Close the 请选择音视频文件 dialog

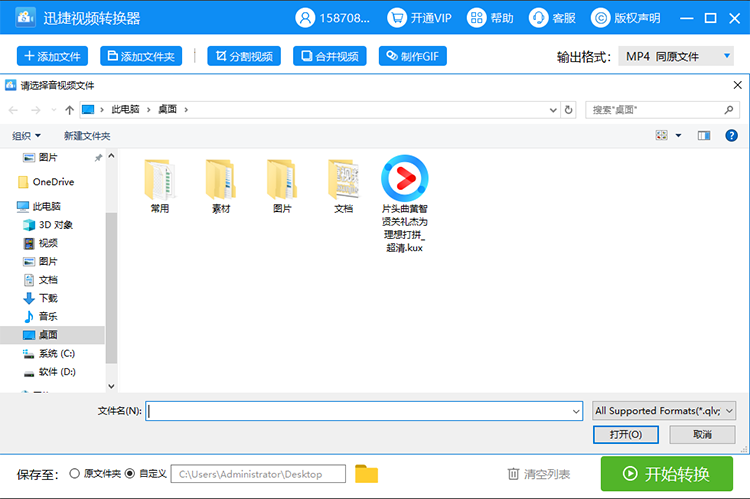[x=738, y=85]
